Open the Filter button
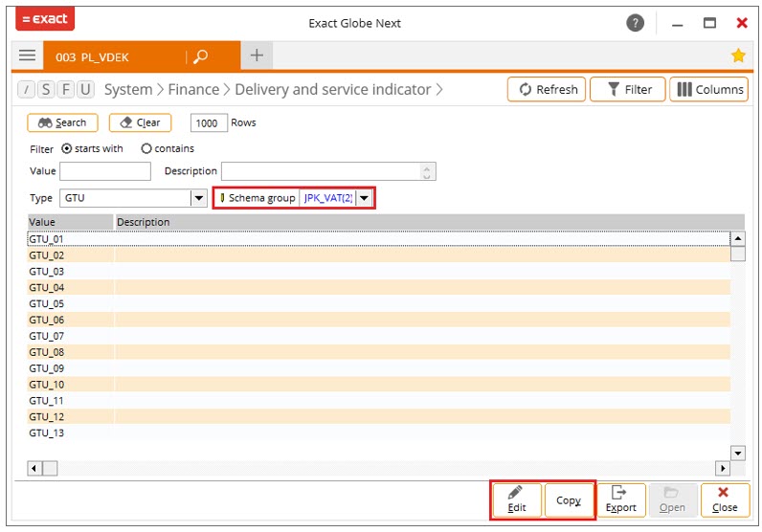 click(628, 89)
